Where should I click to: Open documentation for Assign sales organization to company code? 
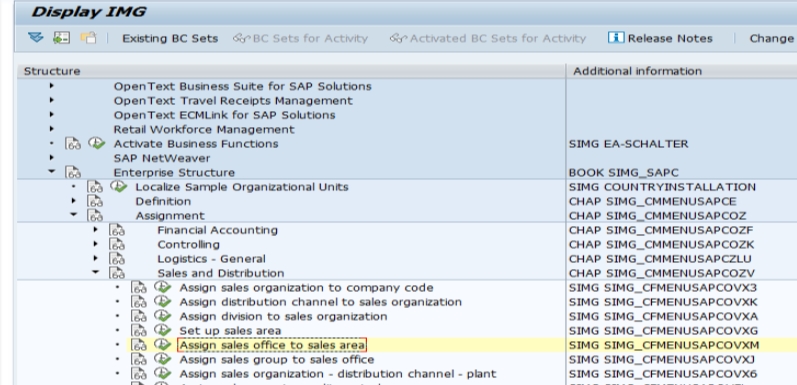point(139,288)
